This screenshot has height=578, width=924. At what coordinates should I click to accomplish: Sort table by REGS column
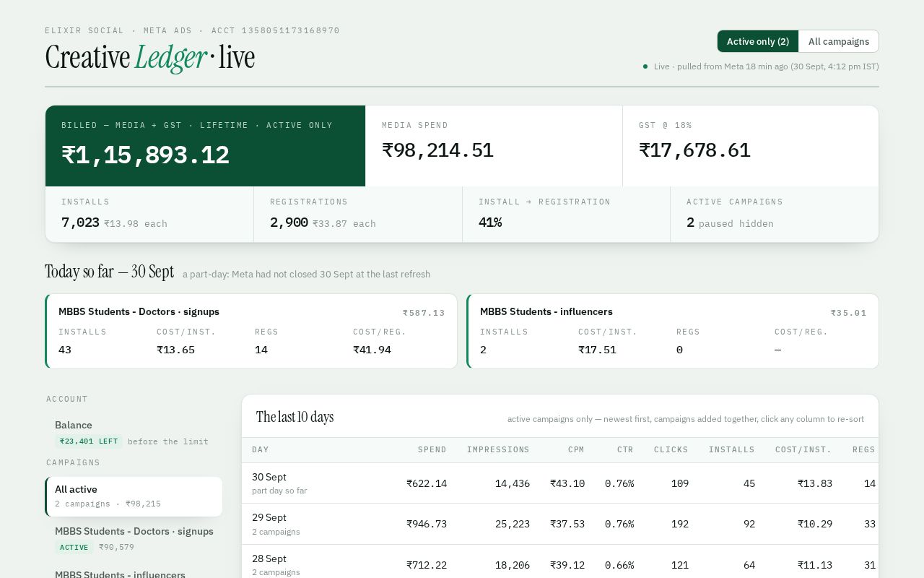coord(864,449)
